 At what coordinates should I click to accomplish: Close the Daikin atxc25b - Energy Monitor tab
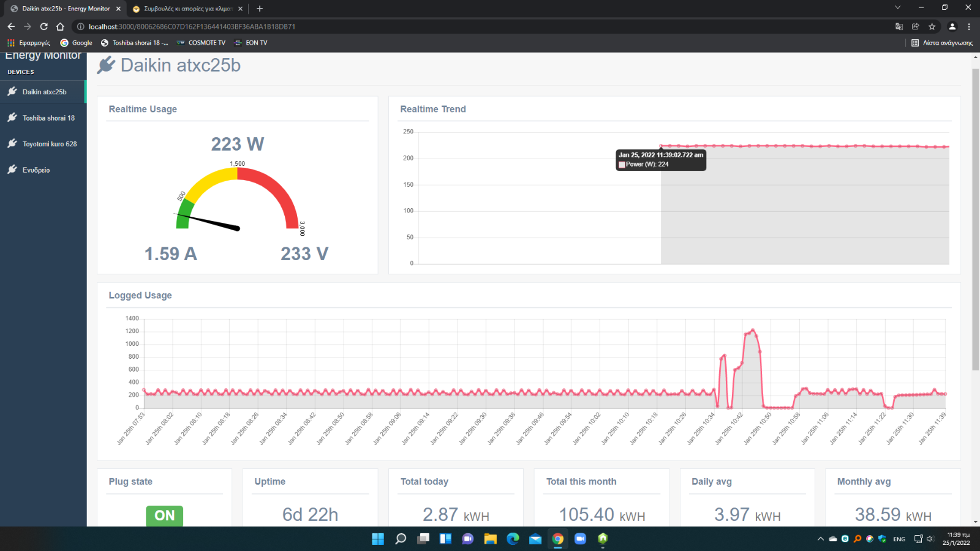tap(118, 9)
